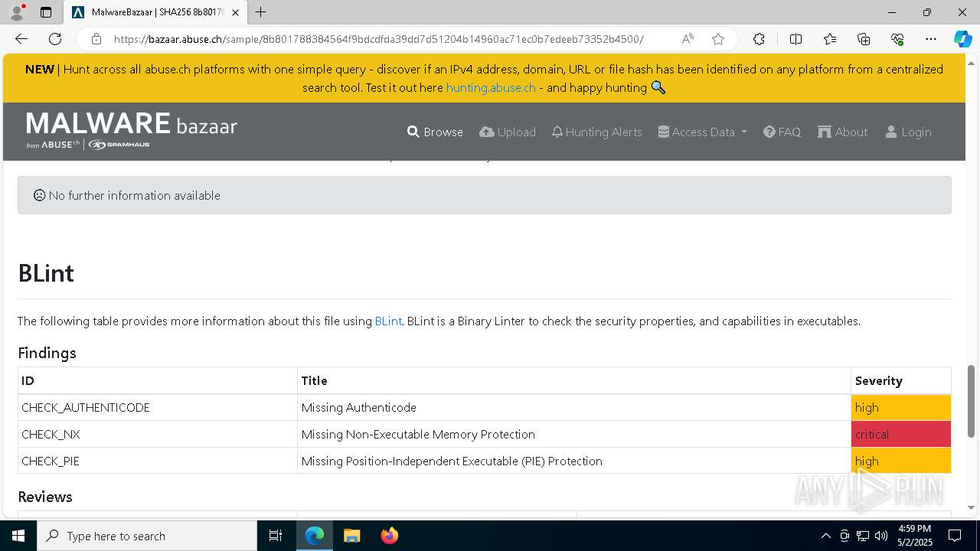Close the MalwareBazaar browser tab

tap(235, 13)
